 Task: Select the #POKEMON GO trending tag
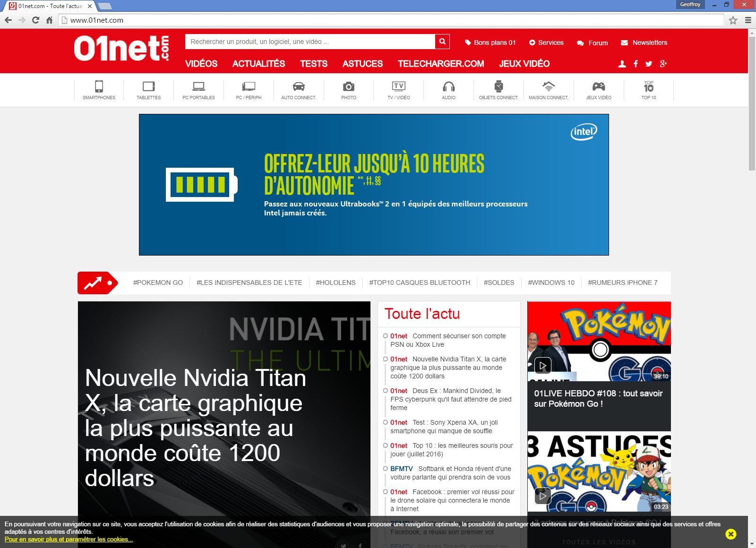(158, 283)
